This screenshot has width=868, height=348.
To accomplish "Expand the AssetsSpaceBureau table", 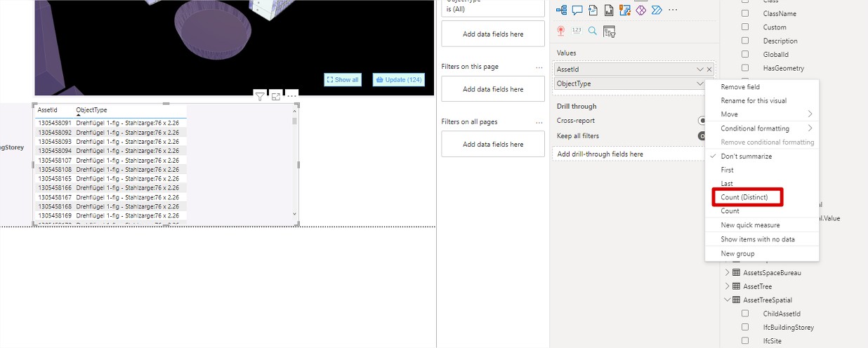I will [x=728, y=273].
